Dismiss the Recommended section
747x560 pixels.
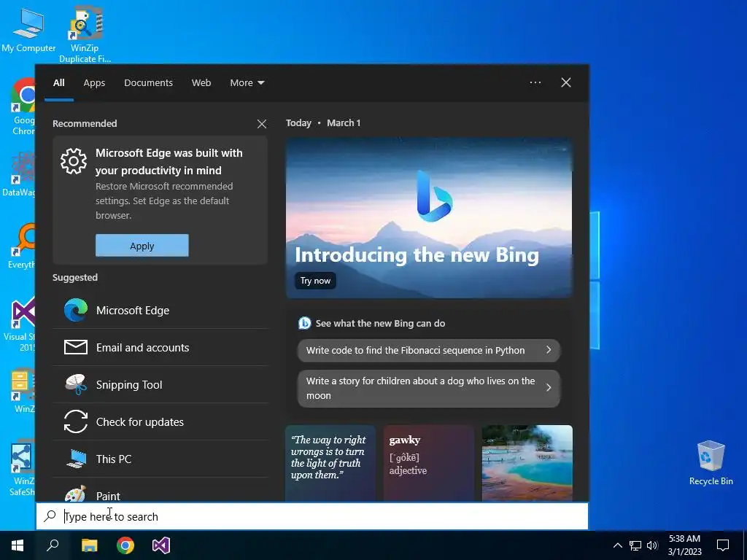pyautogui.click(x=262, y=124)
